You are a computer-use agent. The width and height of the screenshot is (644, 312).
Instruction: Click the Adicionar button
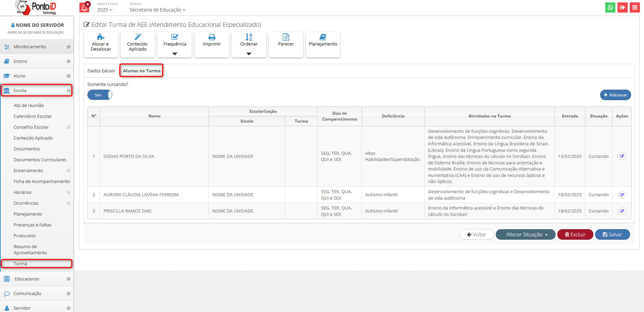click(x=615, y=95)
